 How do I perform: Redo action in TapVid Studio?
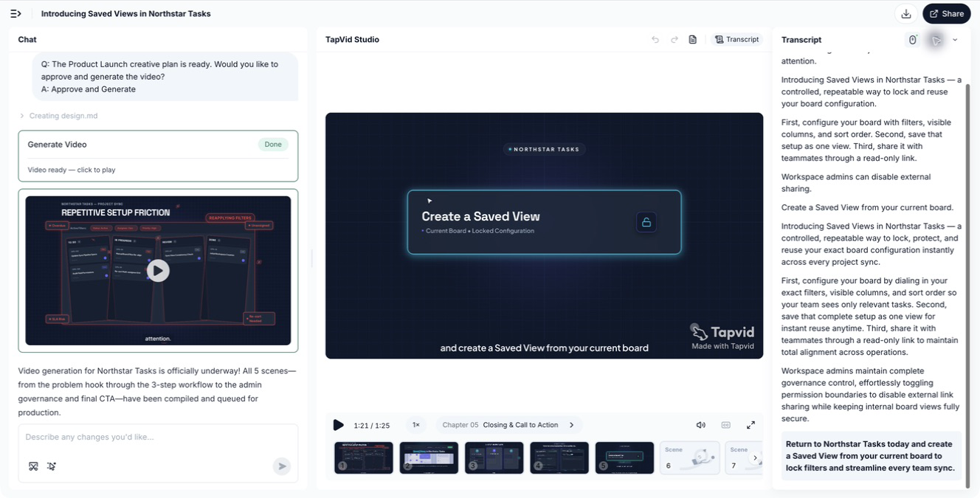674,40
